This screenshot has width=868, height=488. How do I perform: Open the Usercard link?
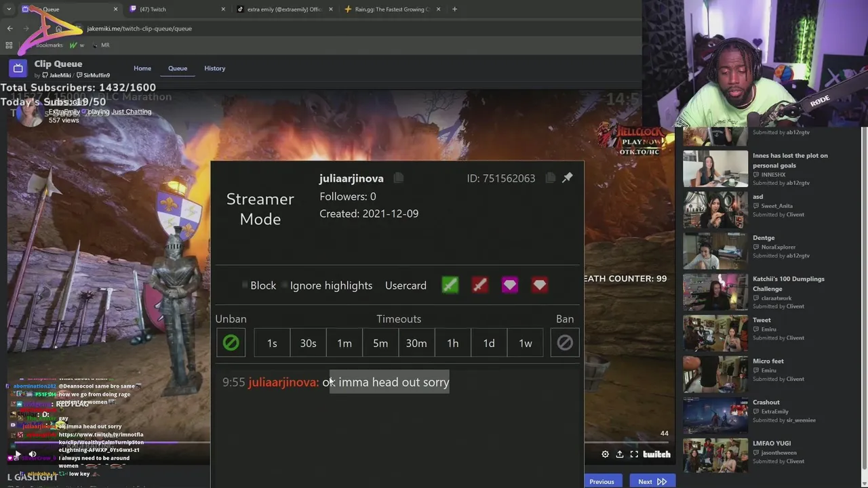pyautogui.click(x=406, y=285)
